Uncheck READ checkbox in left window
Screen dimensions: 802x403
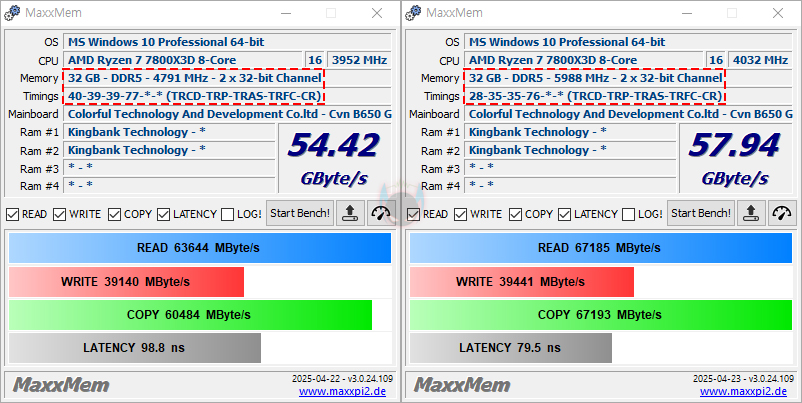[x=12, y=214]
